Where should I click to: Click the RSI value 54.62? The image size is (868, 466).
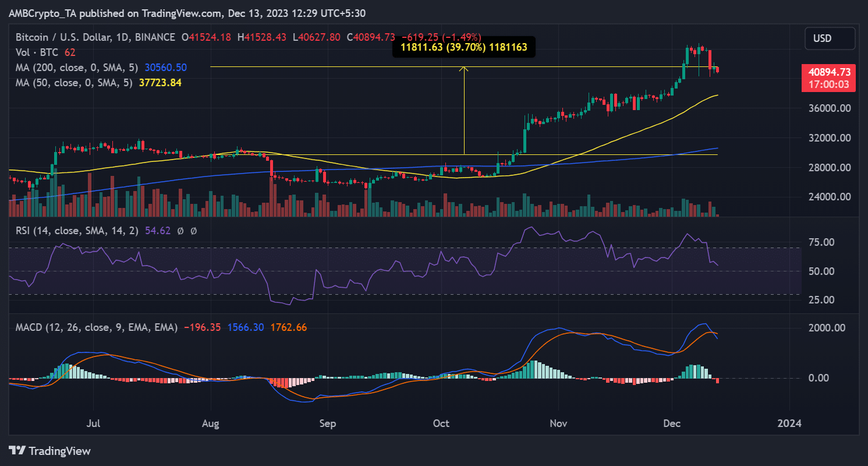[x=157, y=231]
